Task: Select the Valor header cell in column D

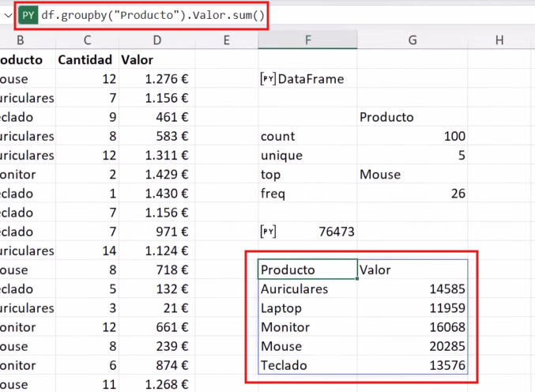Action: (157, 60)
